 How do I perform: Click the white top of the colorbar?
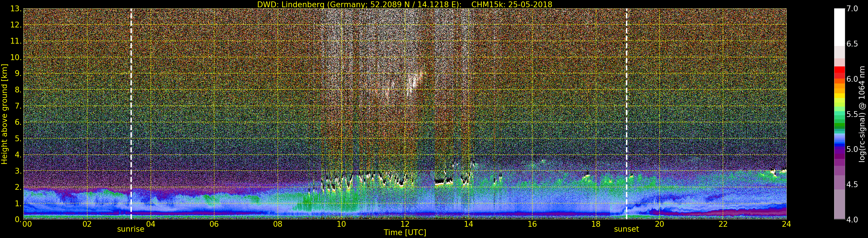pos(839,27)
